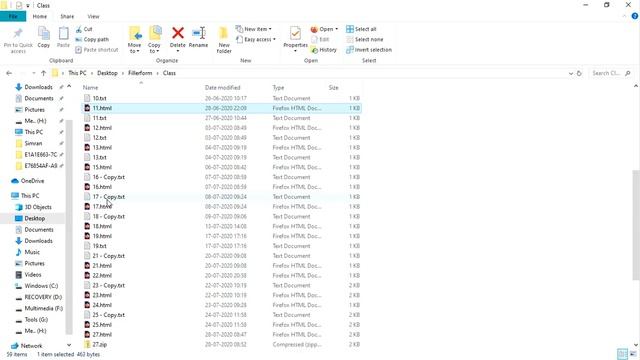Image resolution: width=640 pixels, height=360 pixels.
Task: Open the ribbon Help question mark icon
Action: tap(635, 16)
